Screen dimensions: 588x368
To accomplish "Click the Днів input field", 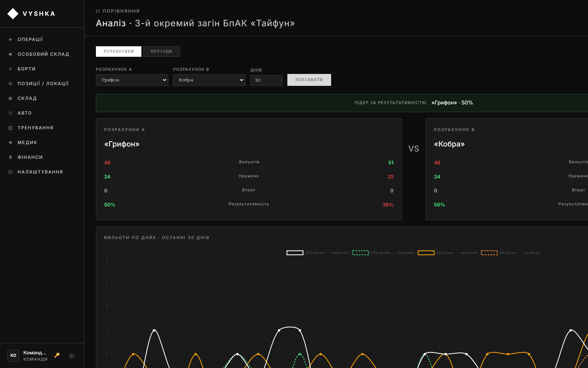I will click(266, 80).
